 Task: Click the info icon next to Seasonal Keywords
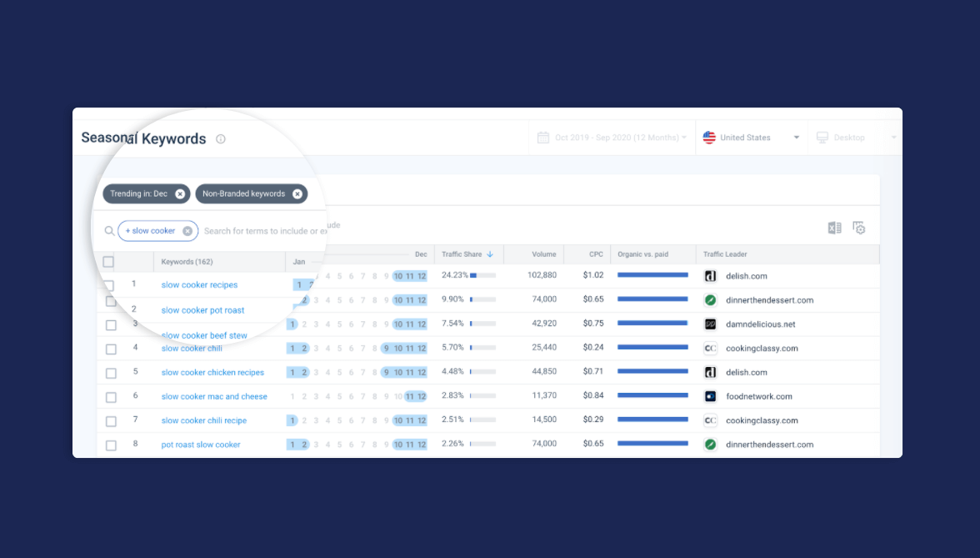[221, 138]
